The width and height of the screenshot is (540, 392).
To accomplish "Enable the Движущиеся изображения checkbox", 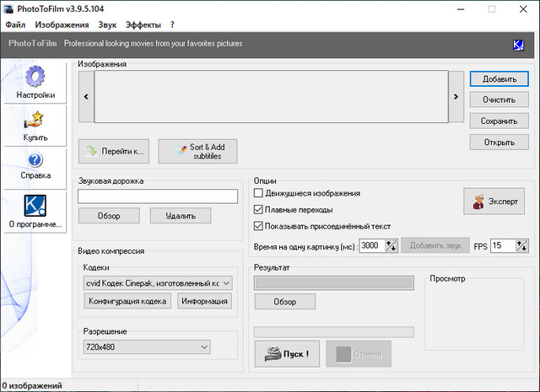I will pyautogui.click(x=259, y=193).
